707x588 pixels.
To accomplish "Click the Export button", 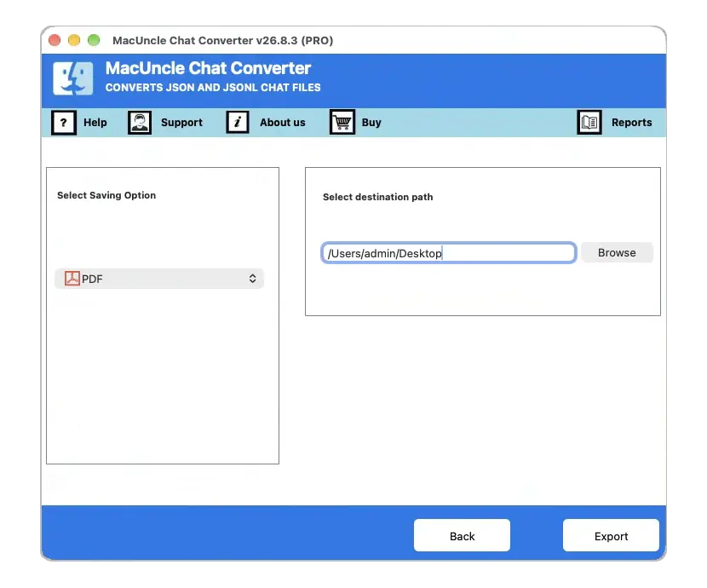I will tap(611, 536).
